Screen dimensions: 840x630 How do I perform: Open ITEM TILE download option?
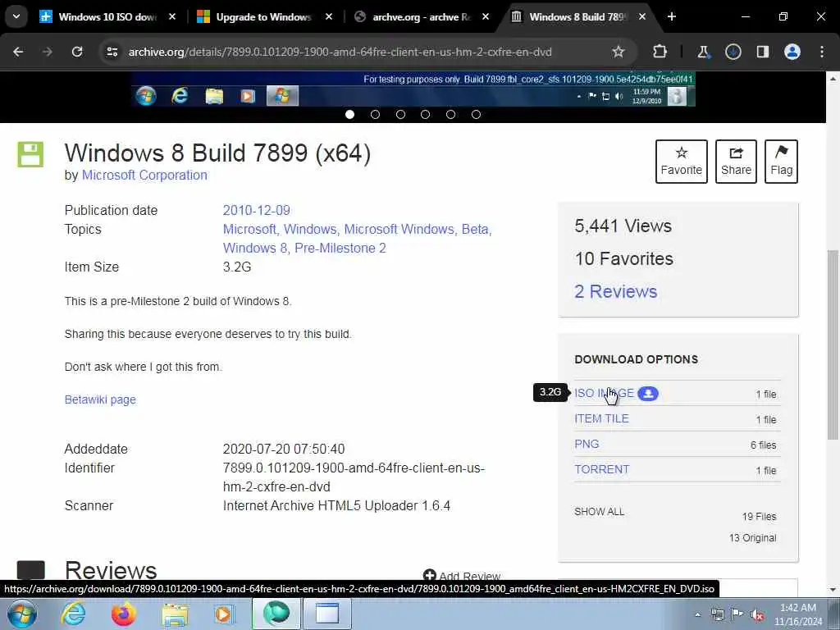click(601, 418)
